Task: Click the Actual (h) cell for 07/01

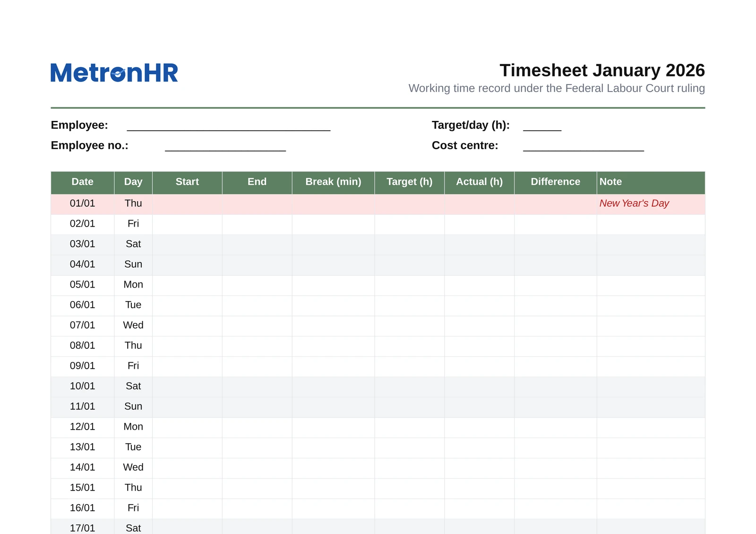Action: (480, 326)
